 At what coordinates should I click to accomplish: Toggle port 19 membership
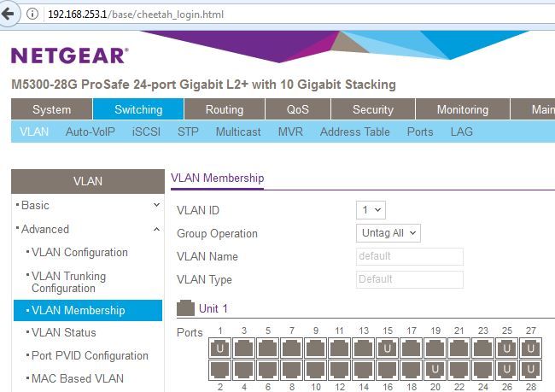click(x=435, y=348)
